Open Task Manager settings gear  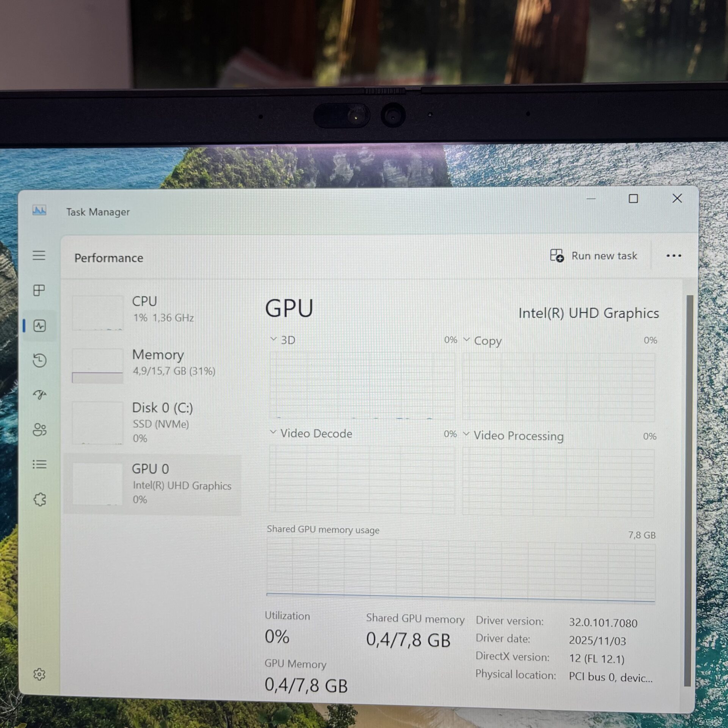pyautogui.click(x=39, y=674)
